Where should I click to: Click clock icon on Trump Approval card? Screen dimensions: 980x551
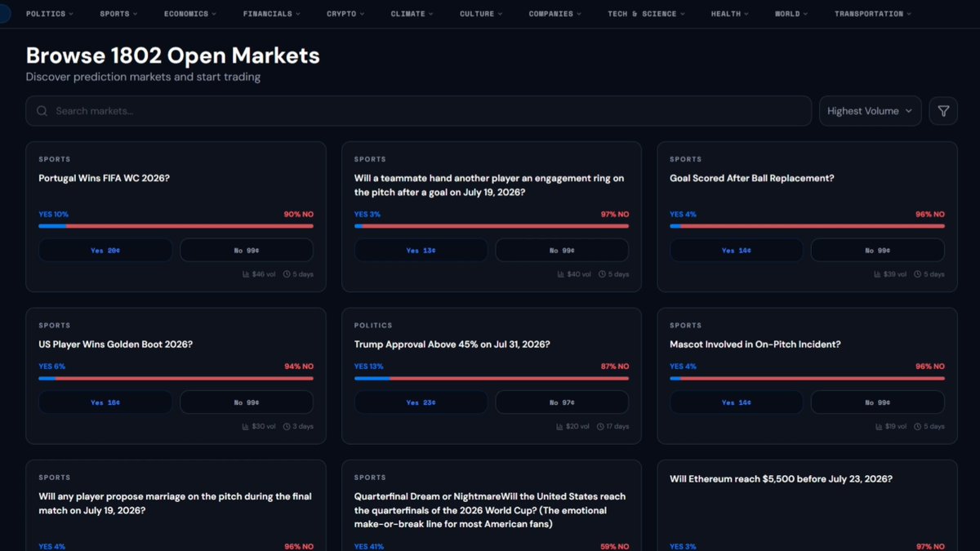point(600,426)
